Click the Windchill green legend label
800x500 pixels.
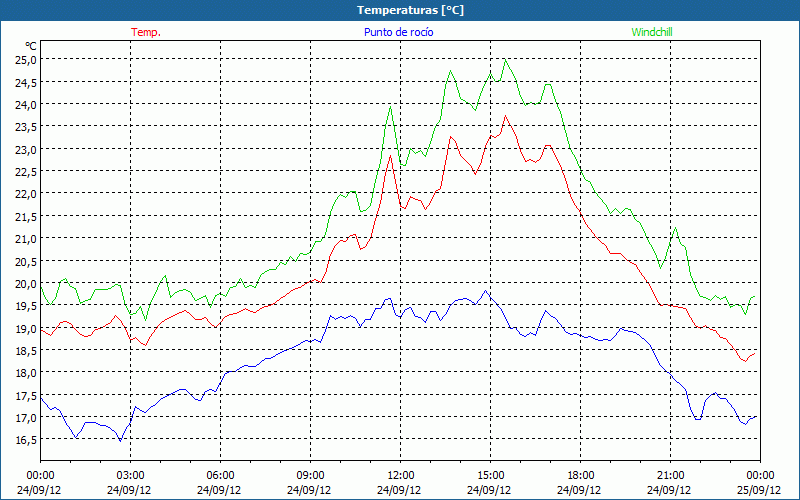[652, 32]
